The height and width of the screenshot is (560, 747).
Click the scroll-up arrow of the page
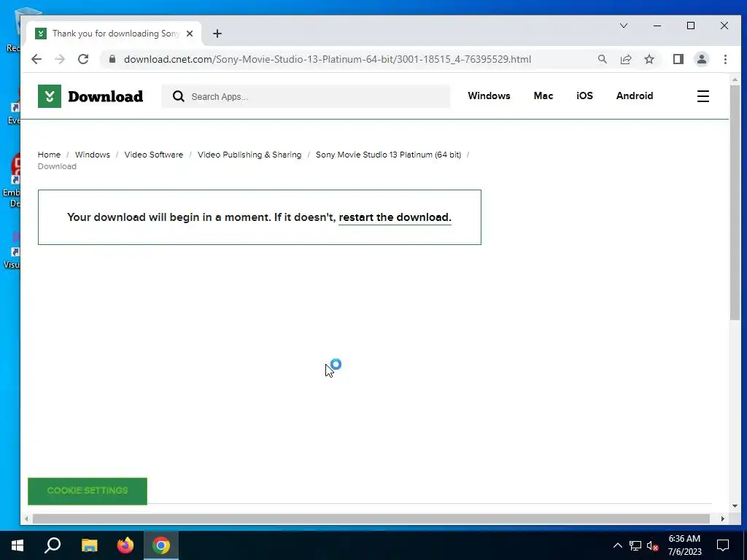(734, 79)
